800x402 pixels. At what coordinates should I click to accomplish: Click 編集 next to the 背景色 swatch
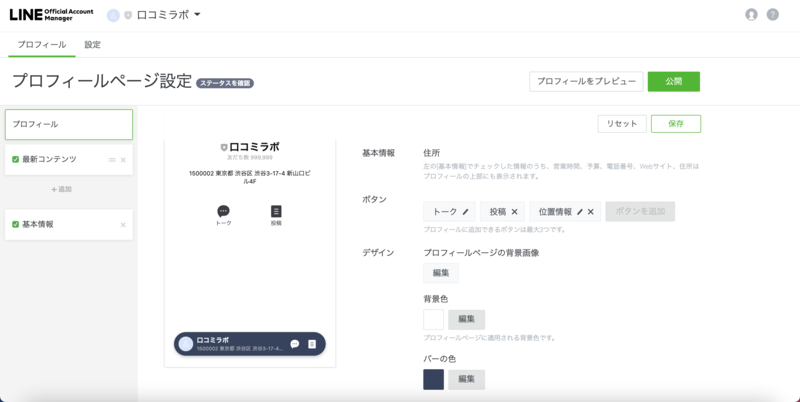pyautogui.click(x=466, y=319)
